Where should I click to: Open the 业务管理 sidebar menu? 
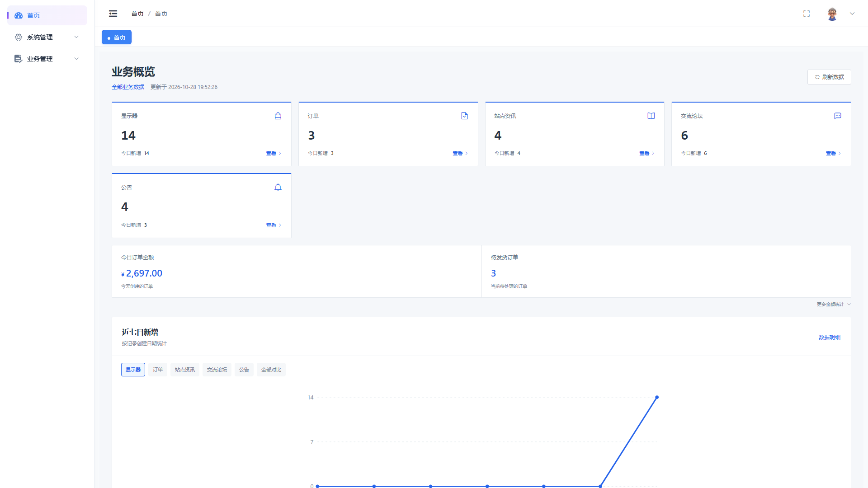(x=47, y=59)
